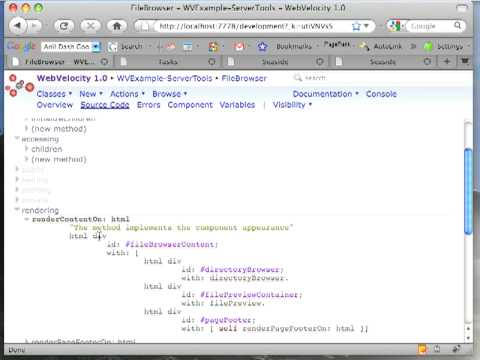
Task: Switch to the Errors view
Action: pos(148,105)
